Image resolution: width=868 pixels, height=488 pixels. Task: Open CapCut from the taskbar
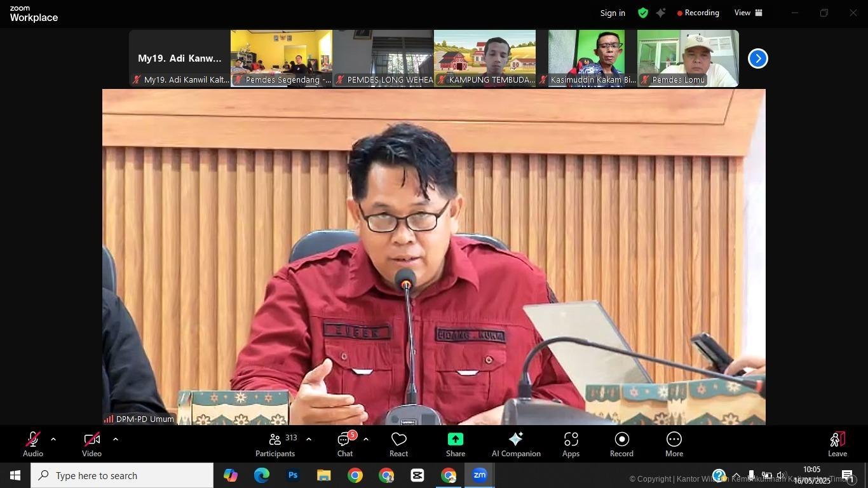point(417,475)
